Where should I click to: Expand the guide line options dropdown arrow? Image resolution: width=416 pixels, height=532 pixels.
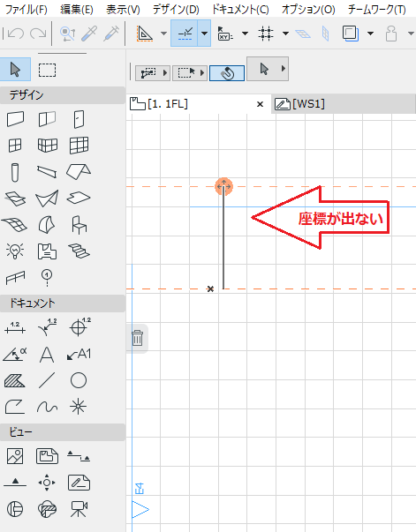[204, 34]
